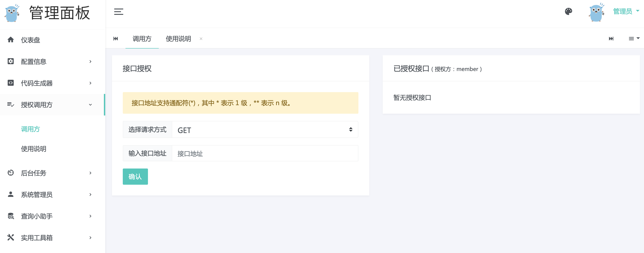The width and height of the screenshot is (644, 253).
Task: Click the 后台任务 clock icon
Action: tap(11, 173)
